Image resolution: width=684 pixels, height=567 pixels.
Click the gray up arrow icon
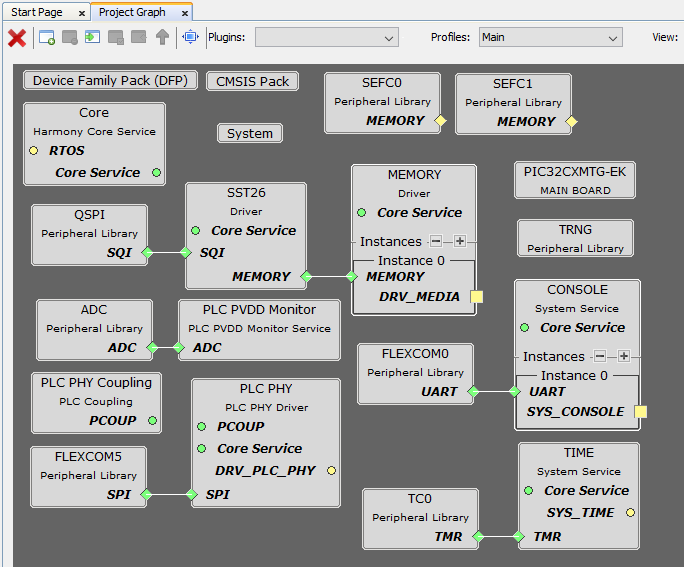pos(162,37)
